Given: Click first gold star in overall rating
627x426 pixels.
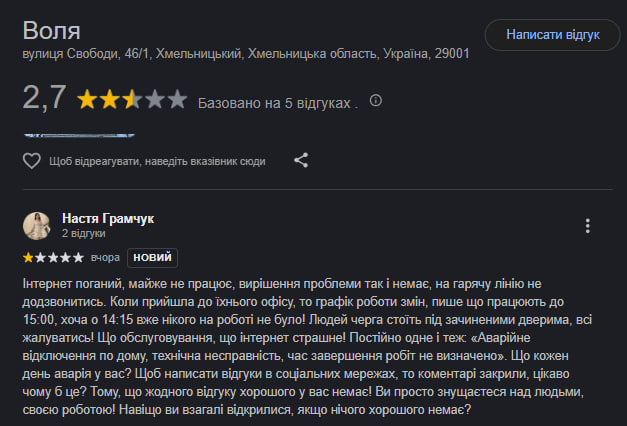Looking at the screenshot, I should pyautogui.click(x=87, y=100).
